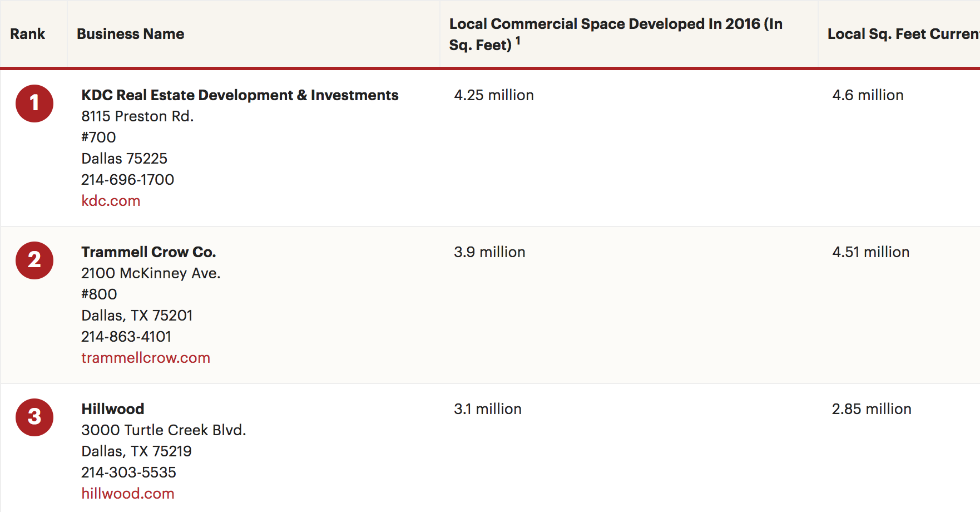980x512 pixels.
Task: Click the 3.1 million value
Action: [488, 409]
